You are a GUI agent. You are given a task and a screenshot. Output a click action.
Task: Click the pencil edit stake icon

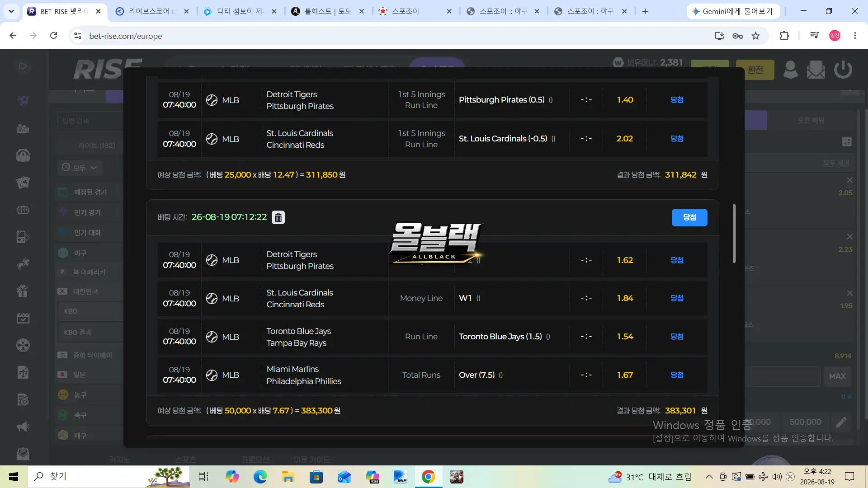[x=841, y=422]
